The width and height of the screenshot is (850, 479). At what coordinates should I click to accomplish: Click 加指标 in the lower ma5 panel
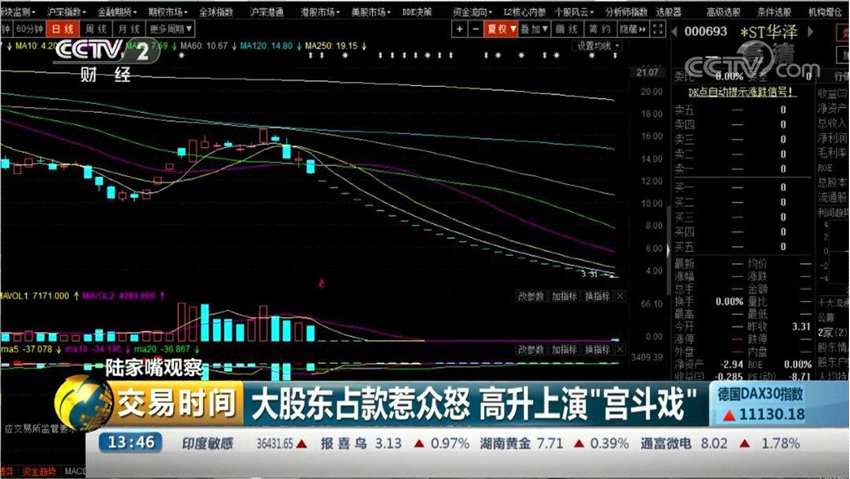564,349
